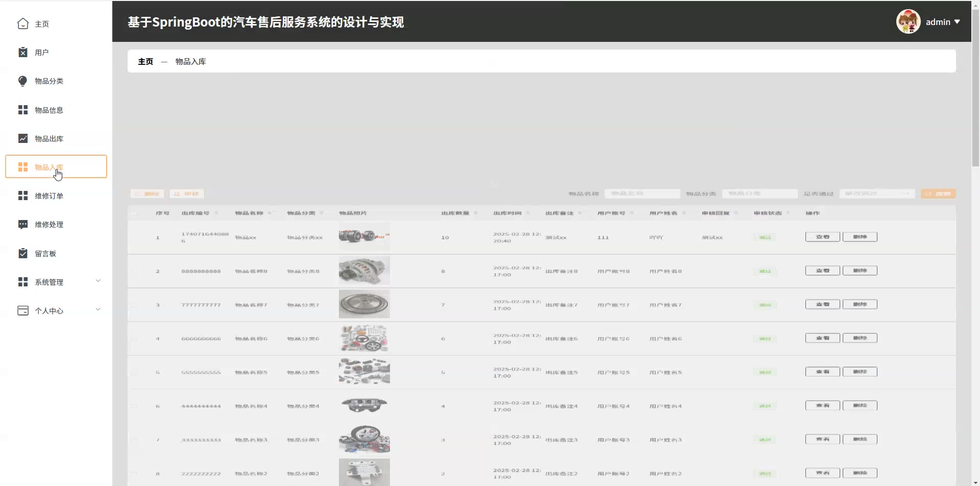The width and height of the screenshot is (980, 486).
Task: Click the 主页 home icon in sidebar
Action: point(23,24)
